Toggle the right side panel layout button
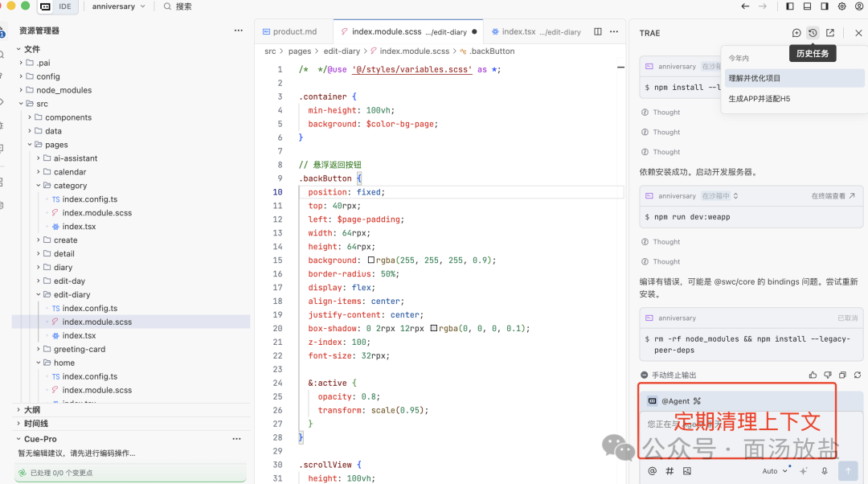The image size is (868, 484). pyautogui.click(x=825, y=6)
